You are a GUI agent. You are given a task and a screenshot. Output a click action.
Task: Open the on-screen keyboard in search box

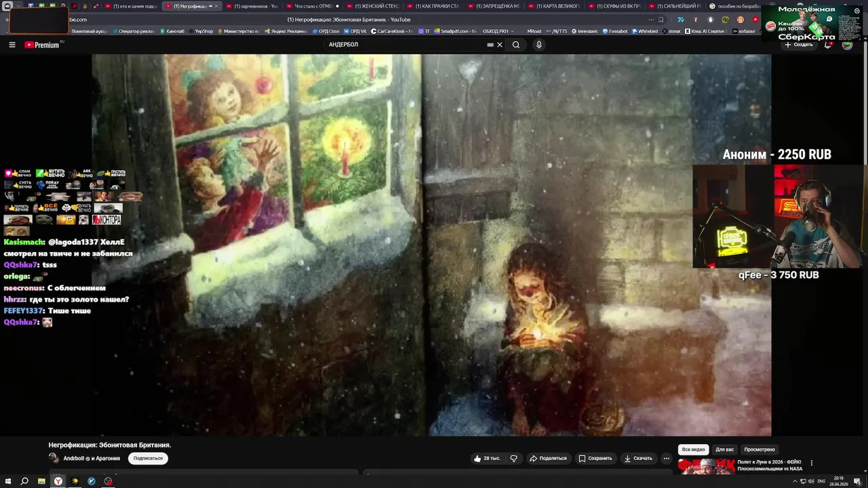490,45
